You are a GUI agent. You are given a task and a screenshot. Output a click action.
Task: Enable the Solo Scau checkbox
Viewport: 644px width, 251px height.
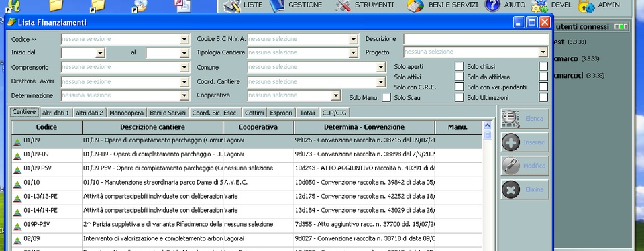pyautogui.click(x=459, y=97)
